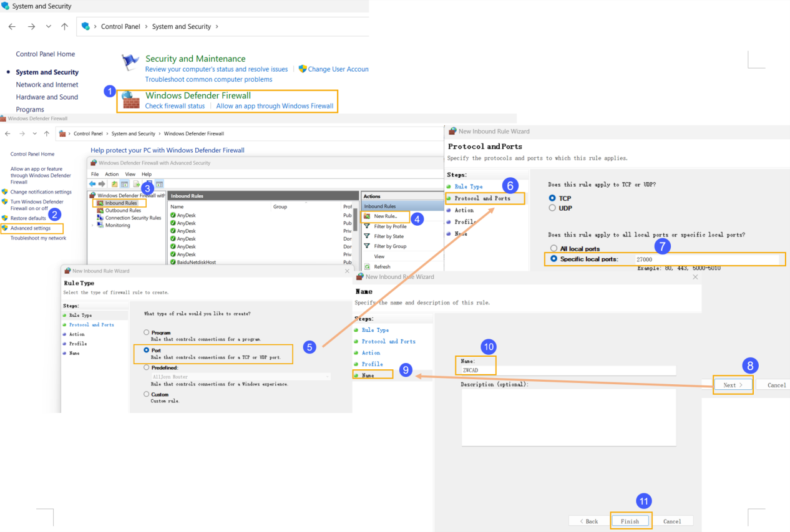790x532 pixels.
Task: Click the Group column header in Inbound Rules
Action: (x=280, y=206)
